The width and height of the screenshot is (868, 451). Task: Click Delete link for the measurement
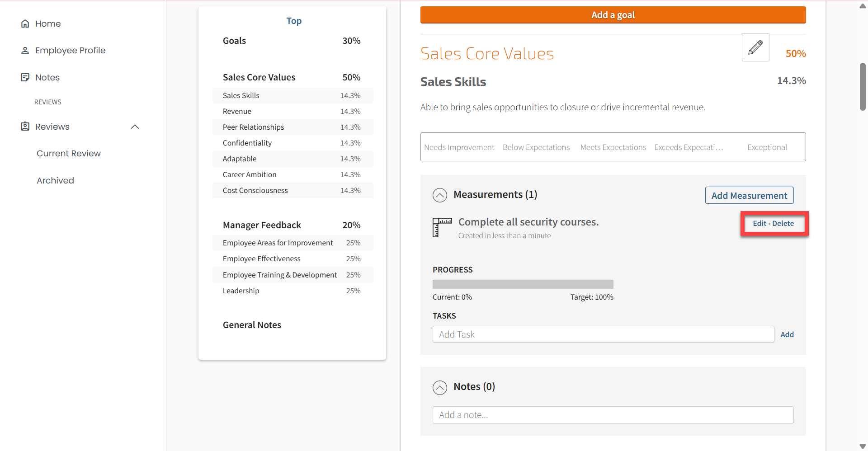pos(783,224)
